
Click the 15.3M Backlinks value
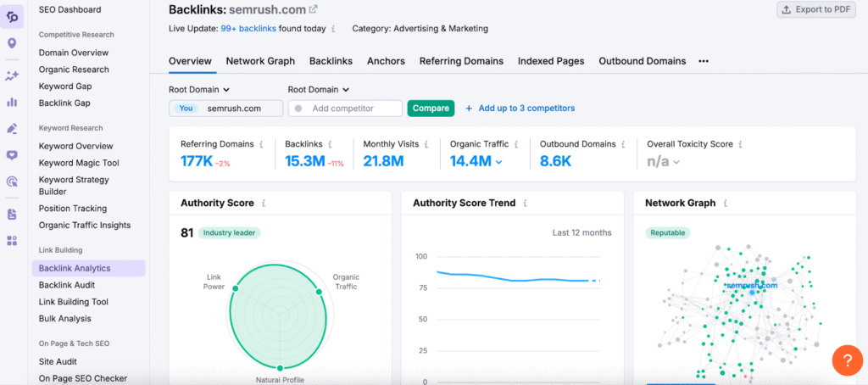click(x=305, y=161)
